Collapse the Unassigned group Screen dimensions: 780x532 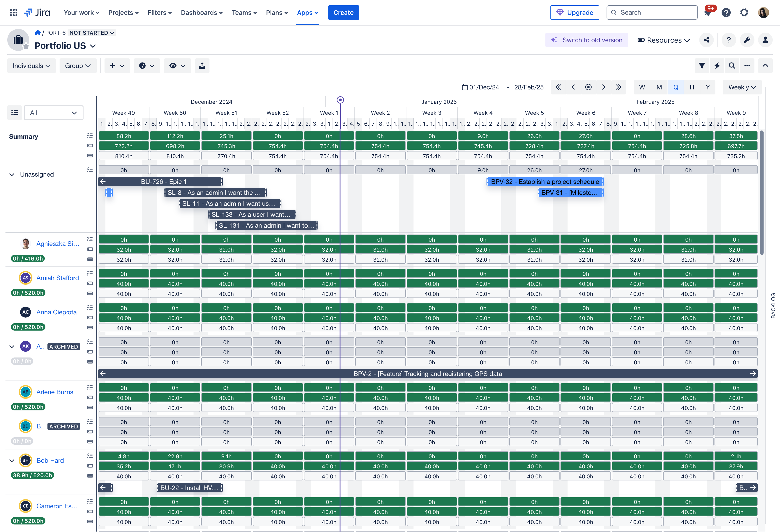tap(12, 175)
